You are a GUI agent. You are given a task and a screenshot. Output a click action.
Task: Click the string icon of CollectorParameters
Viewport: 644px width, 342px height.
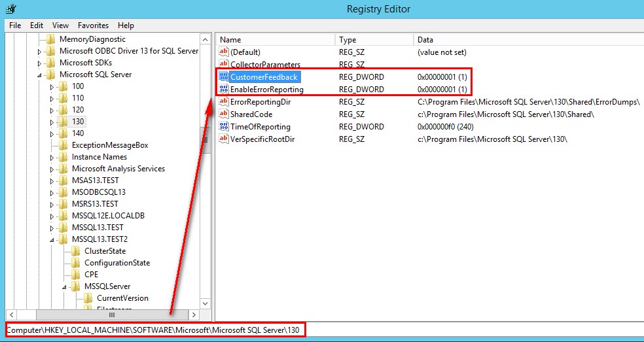223,64
